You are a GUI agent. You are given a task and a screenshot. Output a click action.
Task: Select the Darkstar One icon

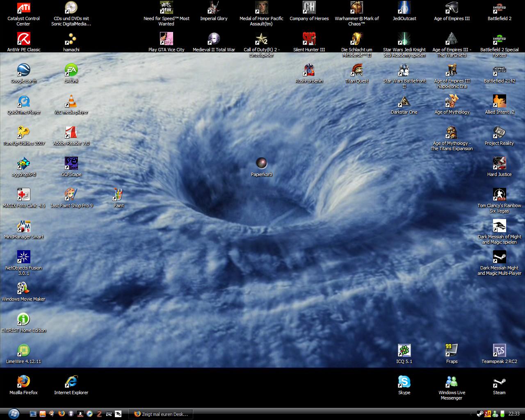[x=404, y=101]
